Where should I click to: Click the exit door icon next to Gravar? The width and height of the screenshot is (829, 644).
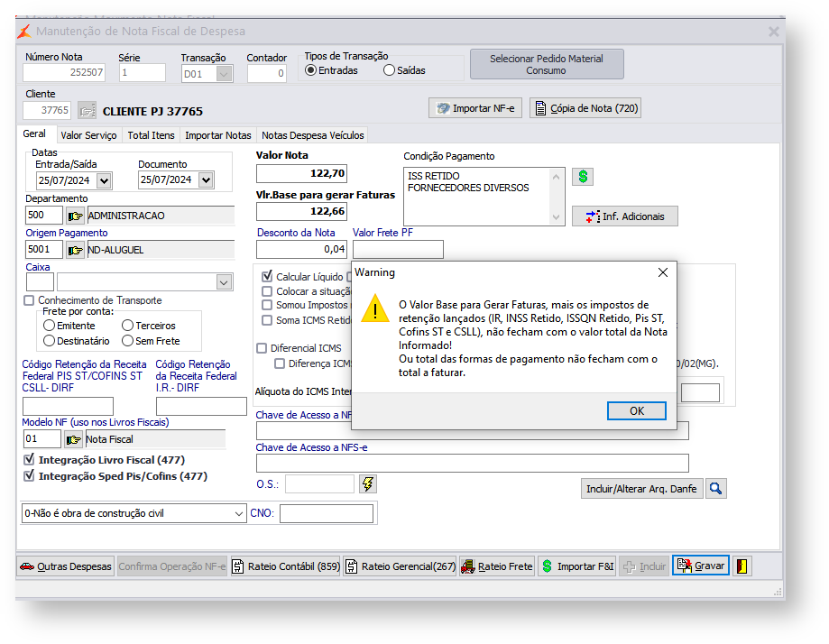click(741, 566)
